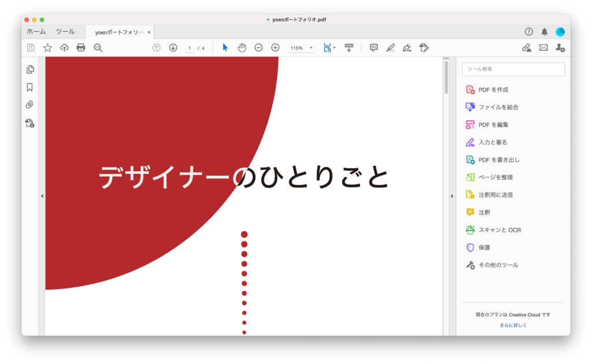
Task: Collapse the right tools panel arrow
Action: tap(452, 195)
